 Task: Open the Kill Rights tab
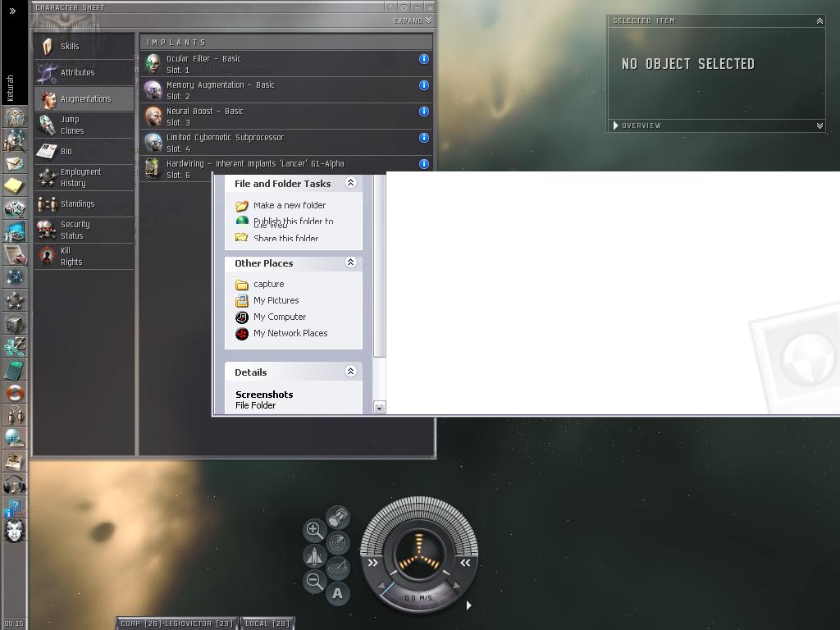click(84, 256)
